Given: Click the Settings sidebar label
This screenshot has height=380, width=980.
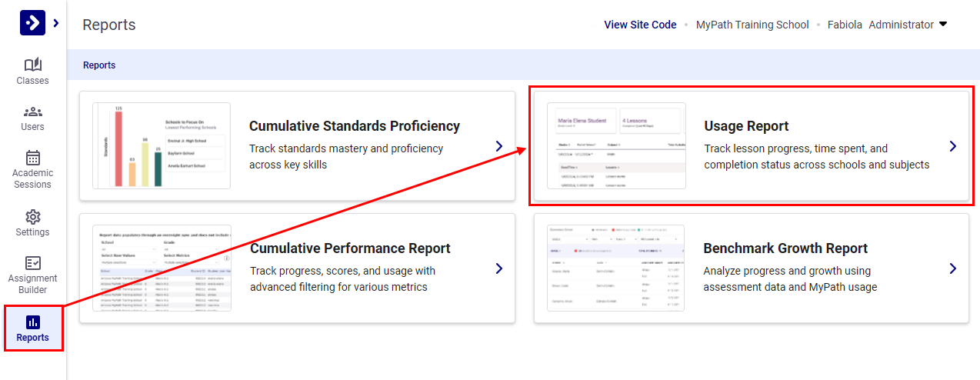Looking at the screenshot, I should (33, 232).
